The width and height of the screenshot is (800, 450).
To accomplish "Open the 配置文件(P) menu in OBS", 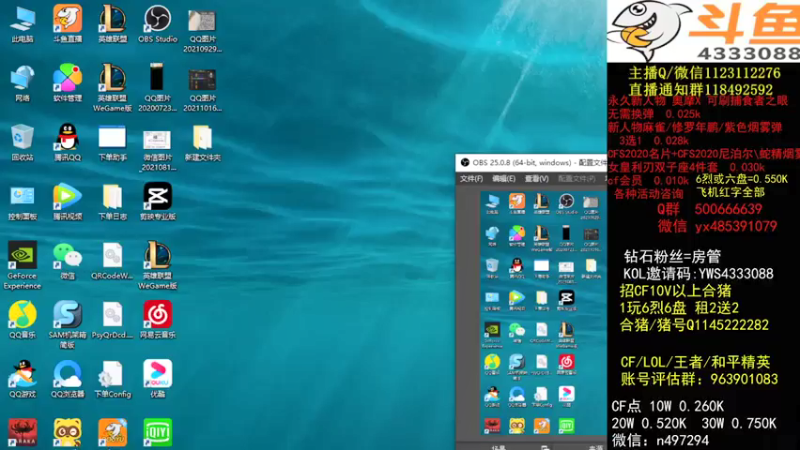I will pyautogui.click(x=577, y=179).
